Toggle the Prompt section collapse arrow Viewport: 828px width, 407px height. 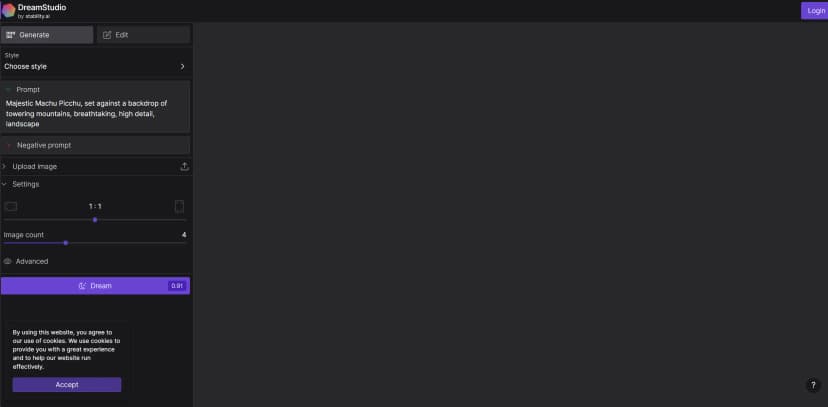coord(8,90)
